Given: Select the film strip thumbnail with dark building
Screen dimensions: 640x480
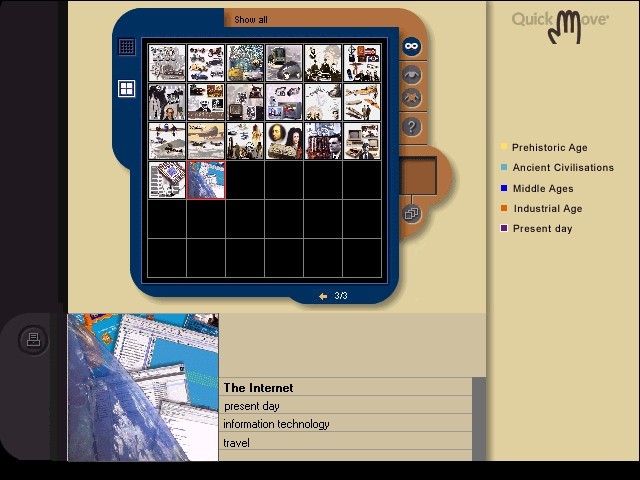Looking at the screenshot, I should 167,102.
